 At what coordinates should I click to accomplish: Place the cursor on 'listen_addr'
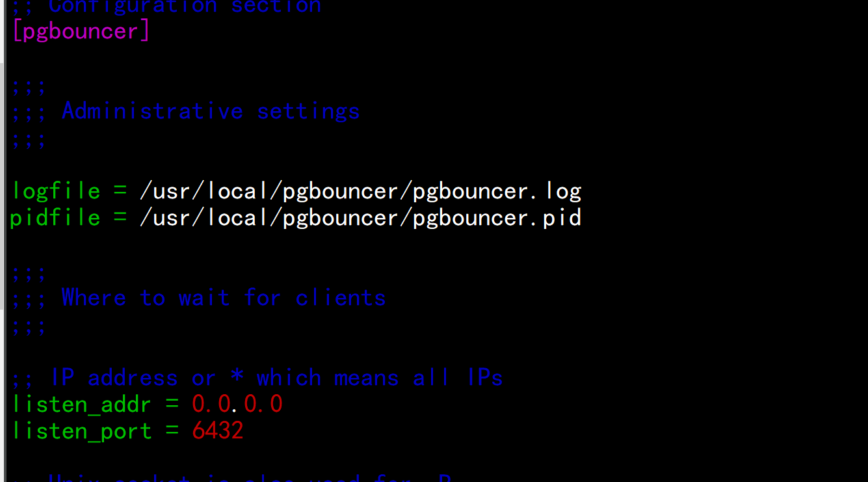pyautogui.click(x=82, y=405)
